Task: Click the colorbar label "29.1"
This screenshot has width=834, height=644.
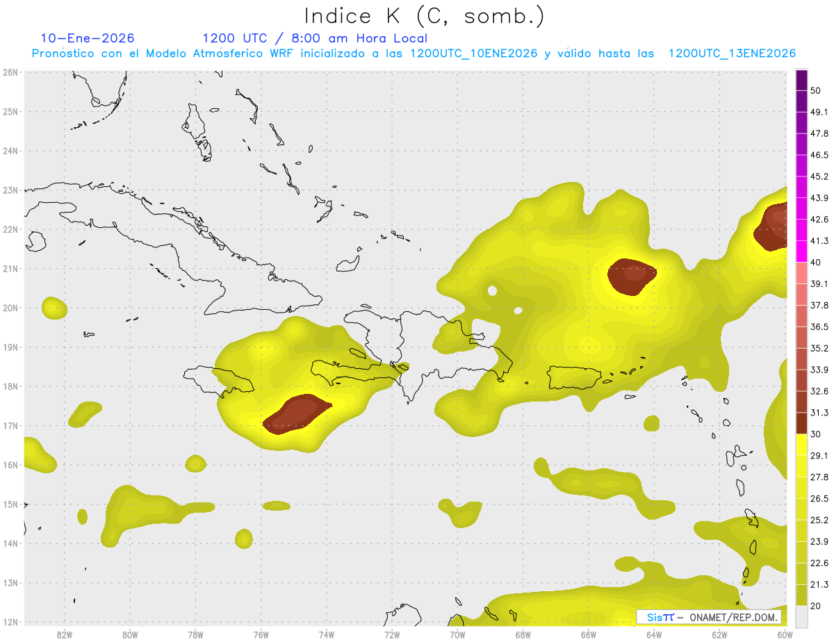Action: (819, 455)
